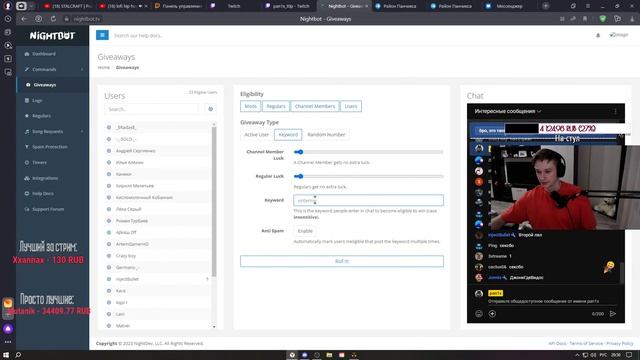This screenshot has width=640, height=360.
Task: Click the nightbot.tv address bar
Action: (87, 19)
